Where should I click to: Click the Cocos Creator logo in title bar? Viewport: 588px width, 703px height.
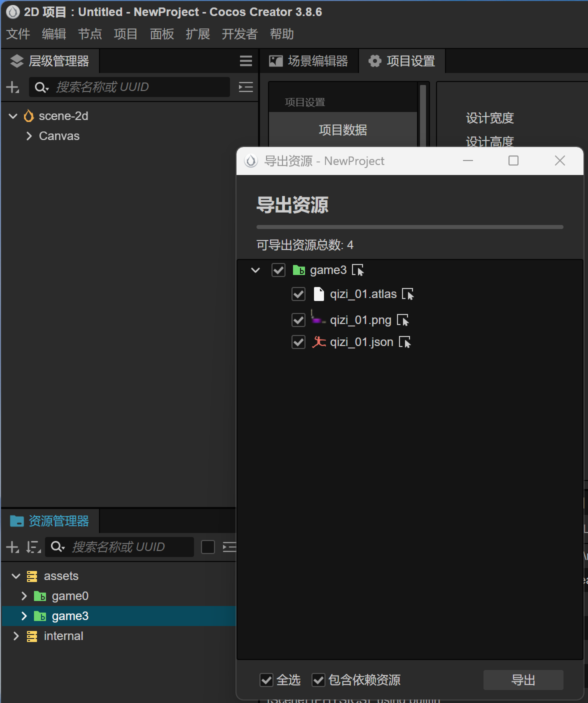click(x=13, y=12)
